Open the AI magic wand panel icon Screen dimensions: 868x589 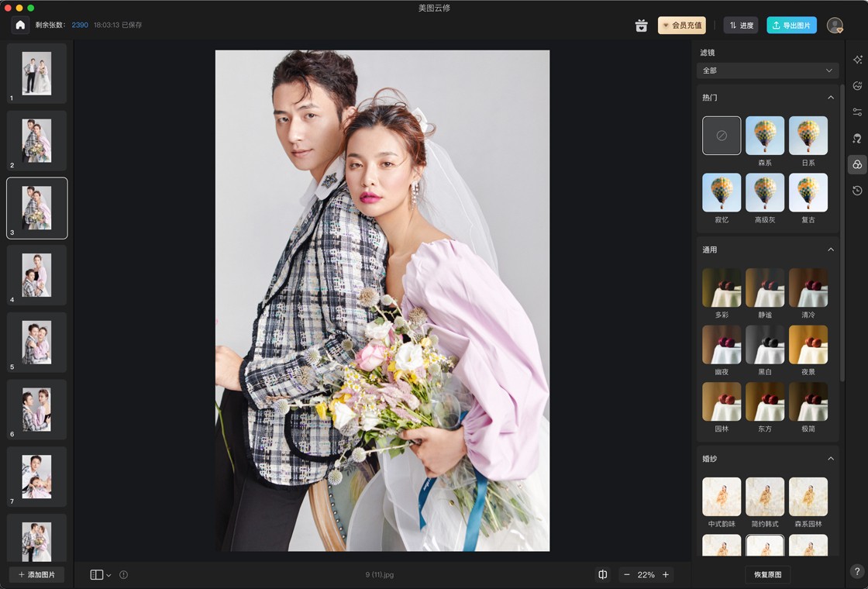tap(857, 59)
